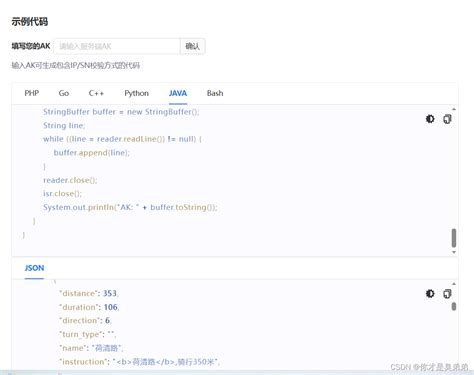Click the "name" JSON line
474x375 pixels.
(91, 348)
